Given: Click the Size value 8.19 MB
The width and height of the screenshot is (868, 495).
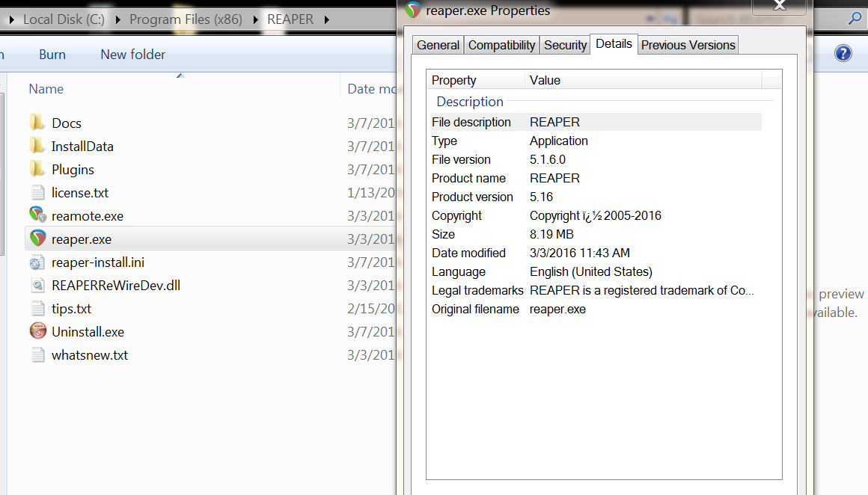Looking at the screenshot, I should (551, 235).
